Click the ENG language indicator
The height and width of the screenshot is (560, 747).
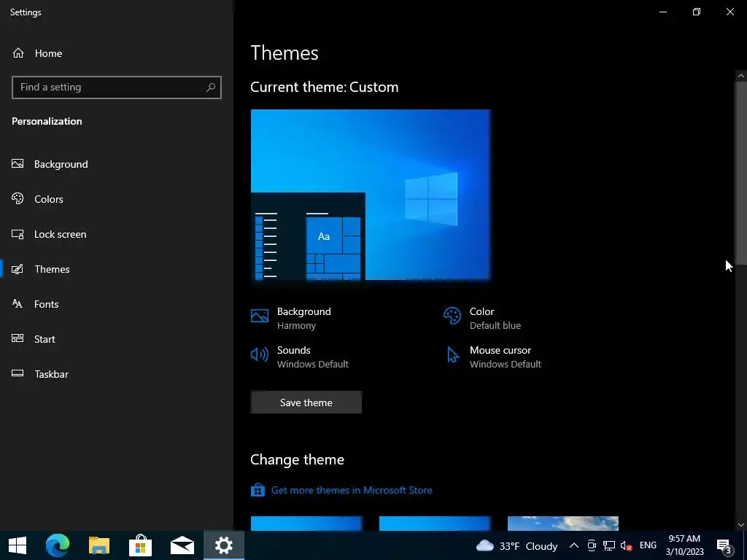tap(648, 545)
